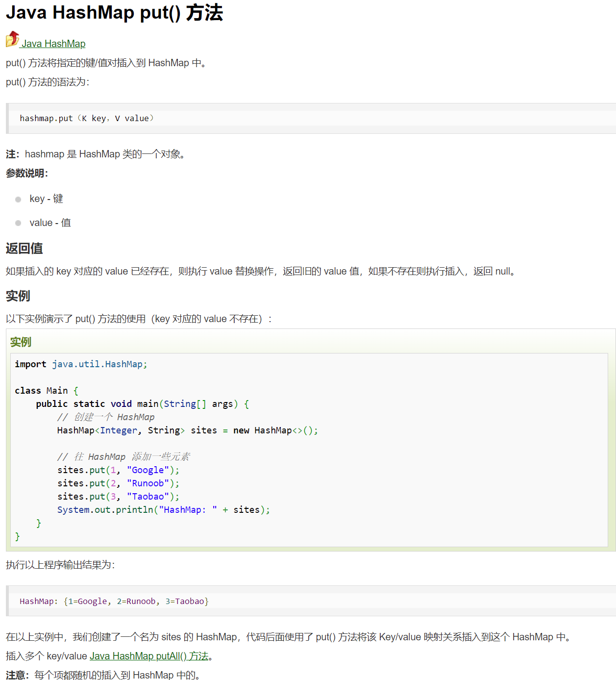Screen dimensions: 616x680
Task: Click the 返回值 heading
Action: [25, 249]
